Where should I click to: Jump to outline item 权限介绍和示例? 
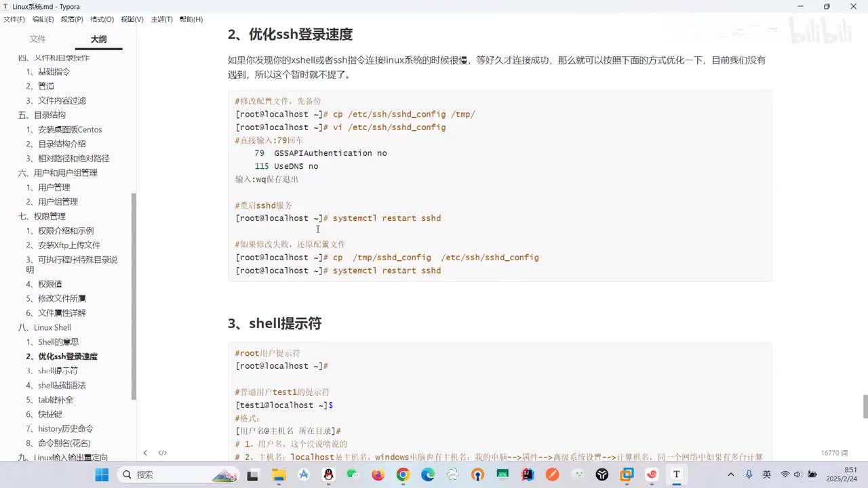66,230
